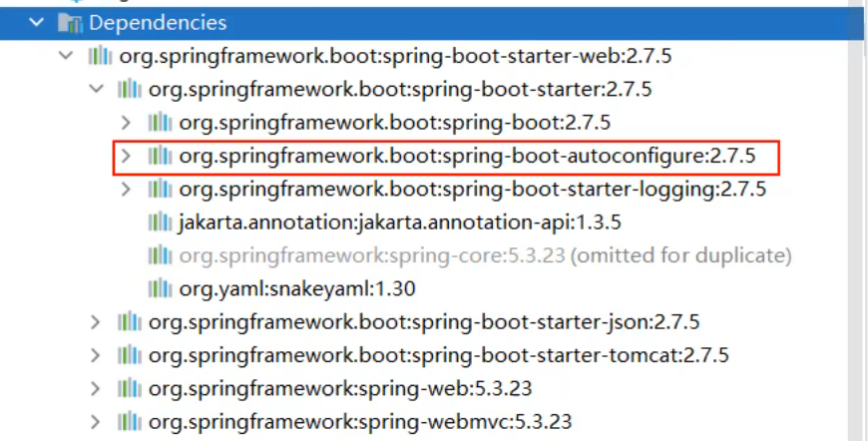
Task: Expand spring-boot-starter-logging:2.7.5 arrow
Action: click(126, 189)
